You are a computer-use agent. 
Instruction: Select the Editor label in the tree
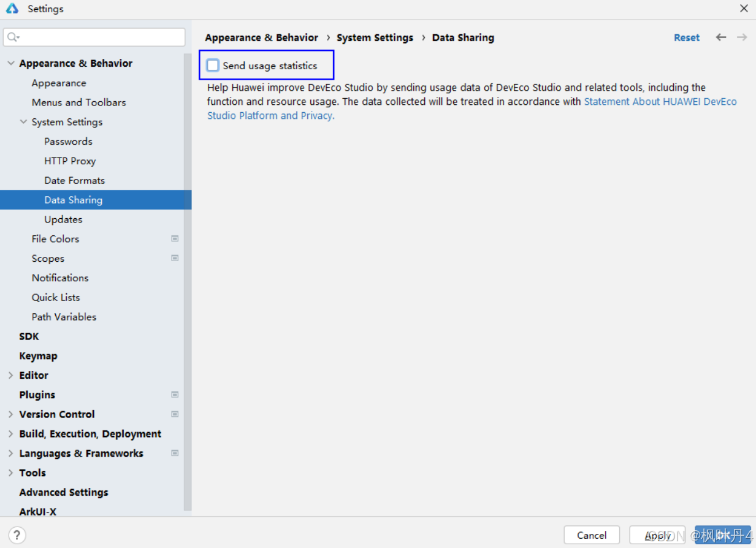tap(34, 375)
